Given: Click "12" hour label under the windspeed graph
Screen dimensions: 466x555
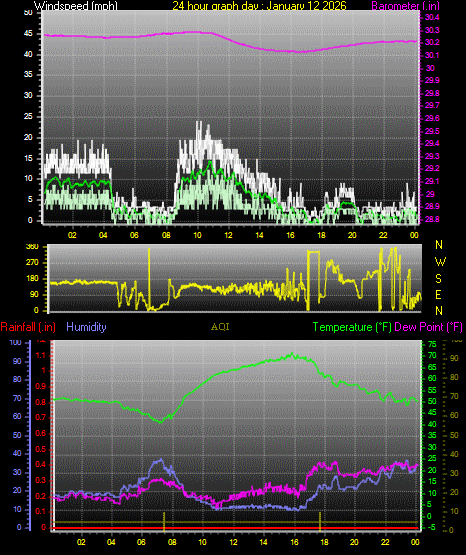Looking at the screenshot, I should pos(228,235).
